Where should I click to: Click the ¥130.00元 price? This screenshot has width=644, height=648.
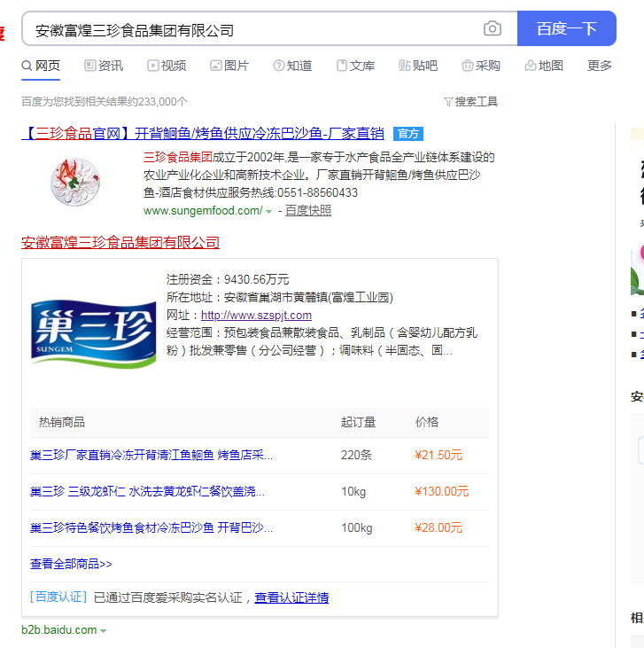[442, 491]
